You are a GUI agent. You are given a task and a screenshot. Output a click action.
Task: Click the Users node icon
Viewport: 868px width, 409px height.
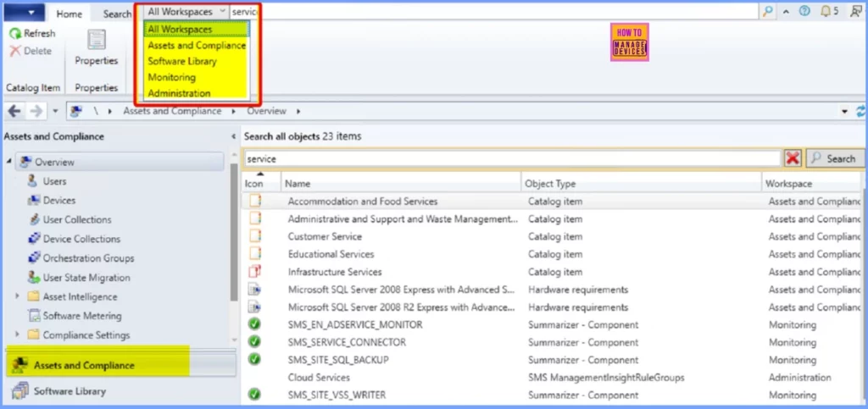(x=33, y=181)
